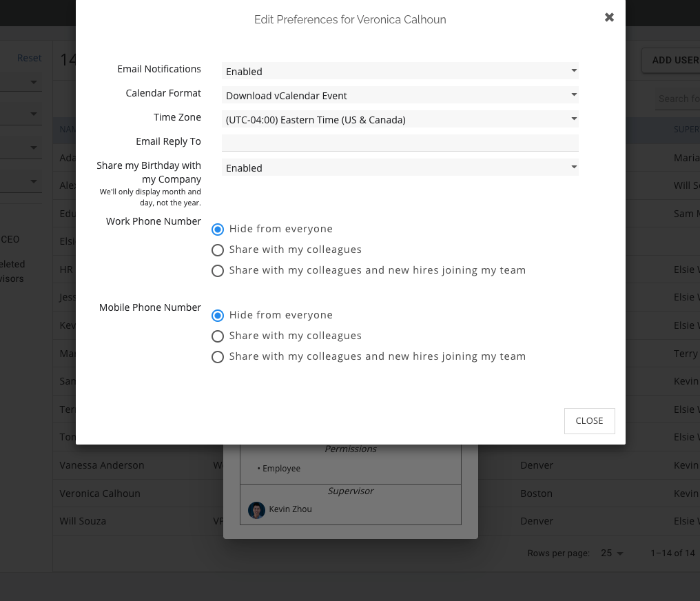The width and height of the screenshot is (700, 601).
Task: Expand the Calendar Format dropdown
Action: pyautogui.click(x=400, y=95)
